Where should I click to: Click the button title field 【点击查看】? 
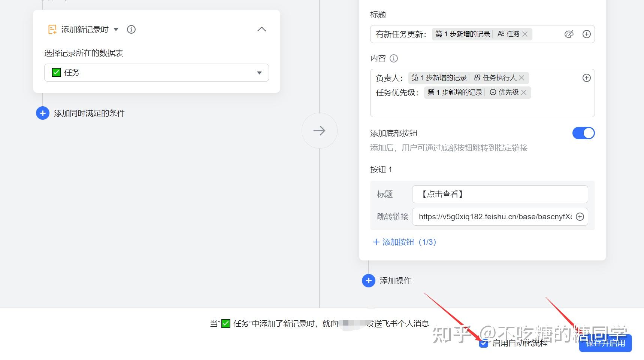click(500, 194)
